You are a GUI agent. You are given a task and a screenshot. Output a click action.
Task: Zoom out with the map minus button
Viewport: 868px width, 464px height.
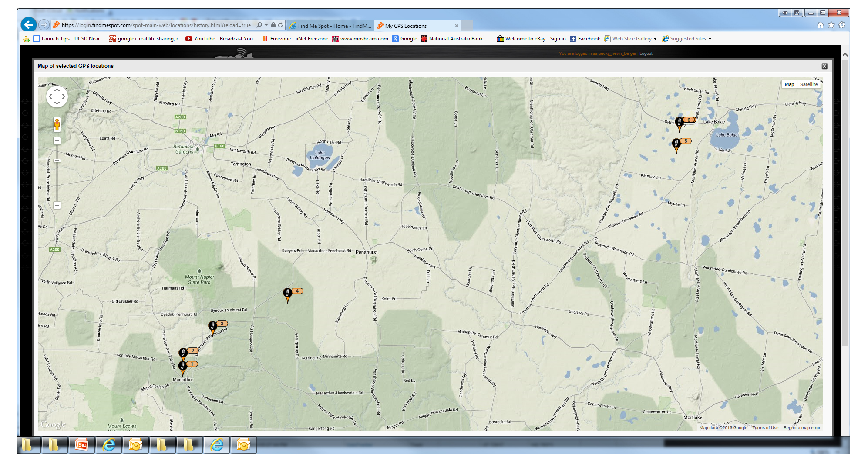point(57,205)
